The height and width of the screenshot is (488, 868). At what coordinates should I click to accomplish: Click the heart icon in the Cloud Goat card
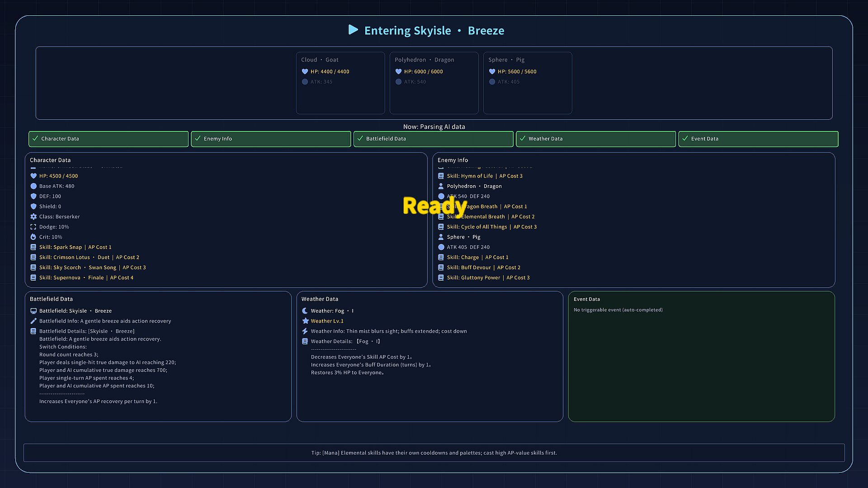pos(305,71)
